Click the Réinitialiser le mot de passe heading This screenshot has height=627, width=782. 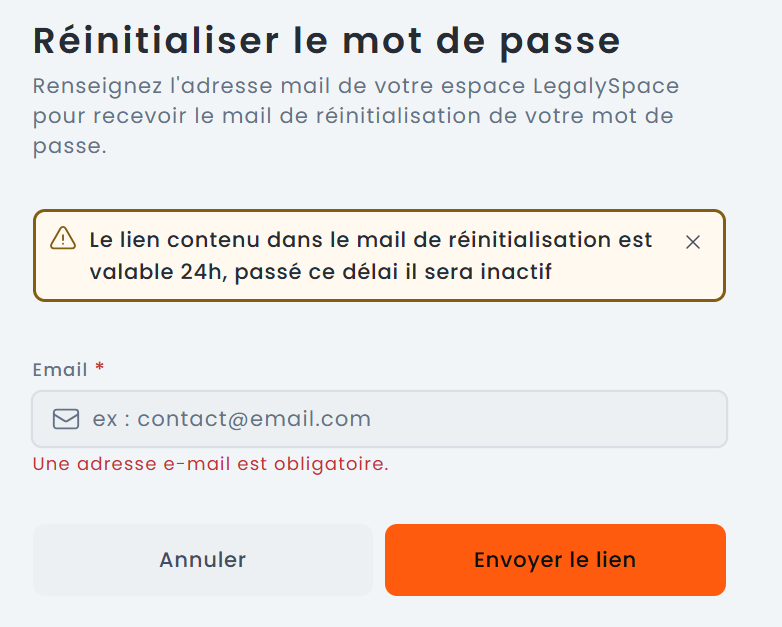pos(327,41)
